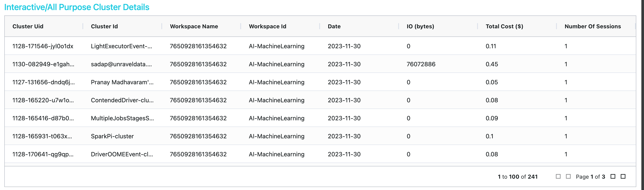This screenshot has height=190, width=644.
Task: Click cluster uid 1128-171546-jyl0o1dx
Action: (x=43, y=46)
